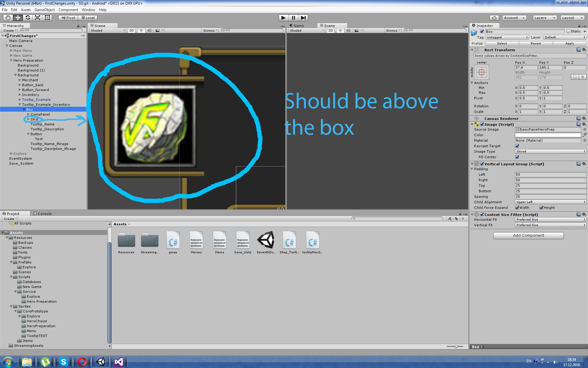
Task: Select the Rect Transform tool
Action: [x=47, y=18]
